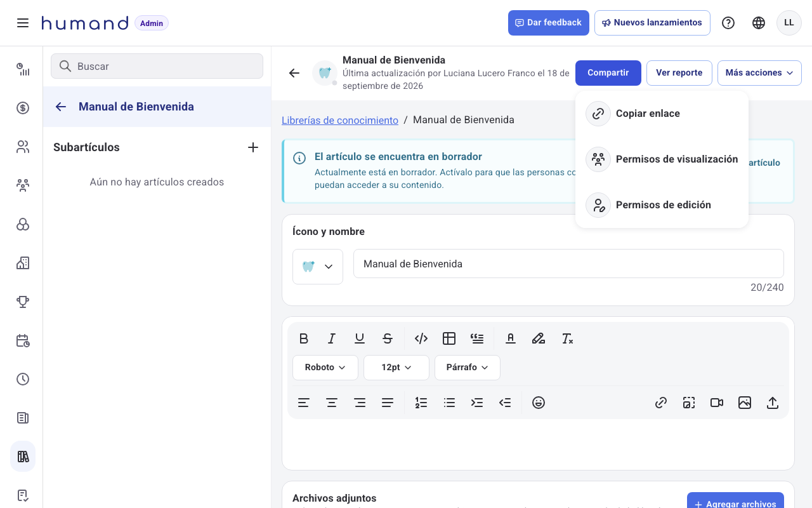Add a subarticle with the plus icon
The height and width of the screenshot is (508, 812).
tap(253, 147)
